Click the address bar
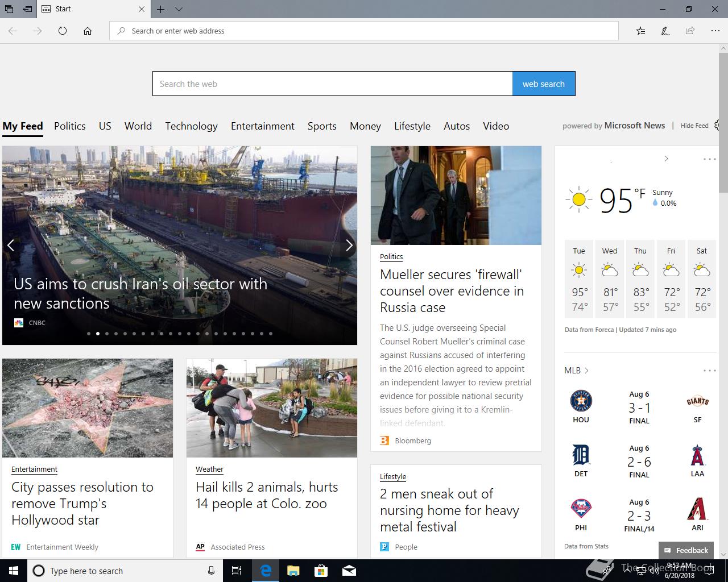728x582 pixels. (x=364, y=31)
